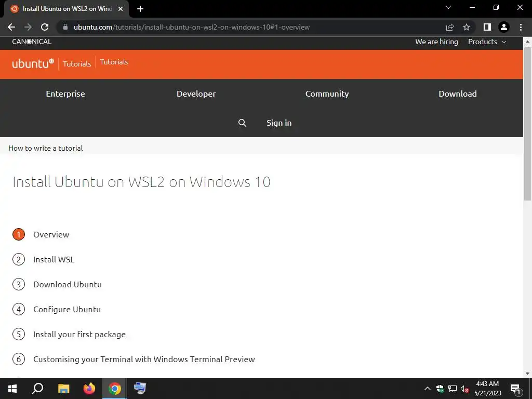Open the tab search chevron
532x399 pixels.
point(448,7)
